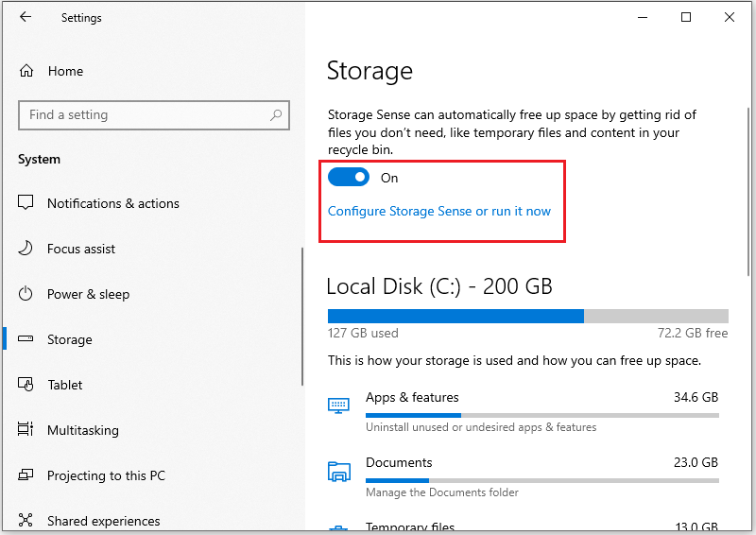Click the search magnifier icon
Viewport: 756px width, 535px height.
pyautogui.click(x=276, y=115)
